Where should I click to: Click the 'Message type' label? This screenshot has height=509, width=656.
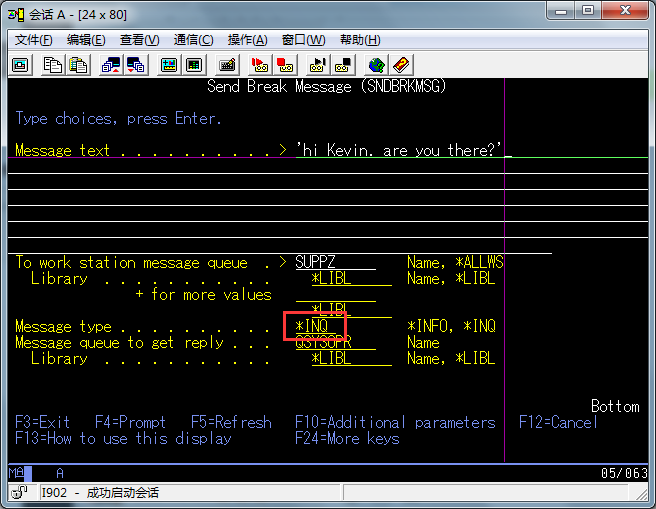pos(63,326)
